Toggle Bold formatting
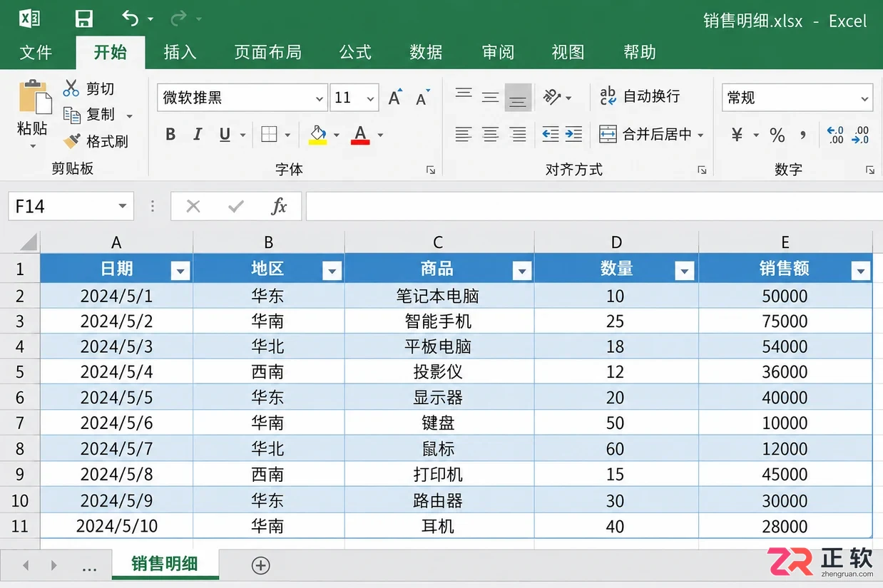883x588 pixels. 170,135
